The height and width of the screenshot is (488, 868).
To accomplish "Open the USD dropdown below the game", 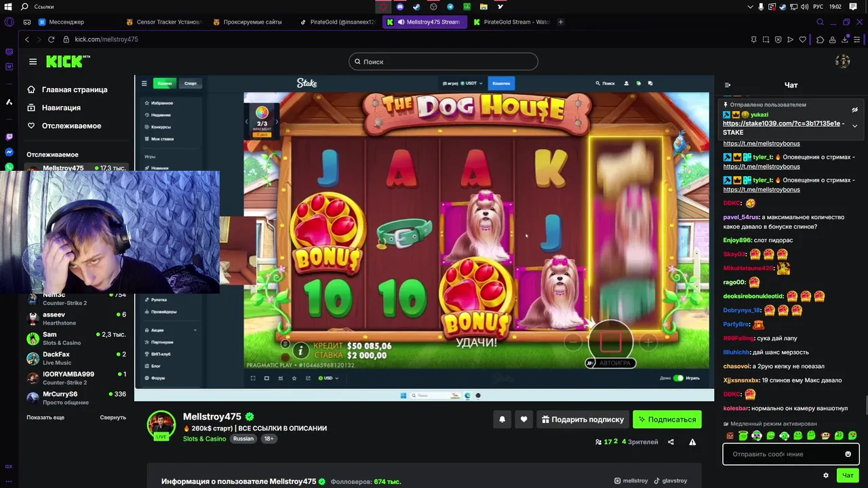I will [328, 378].
